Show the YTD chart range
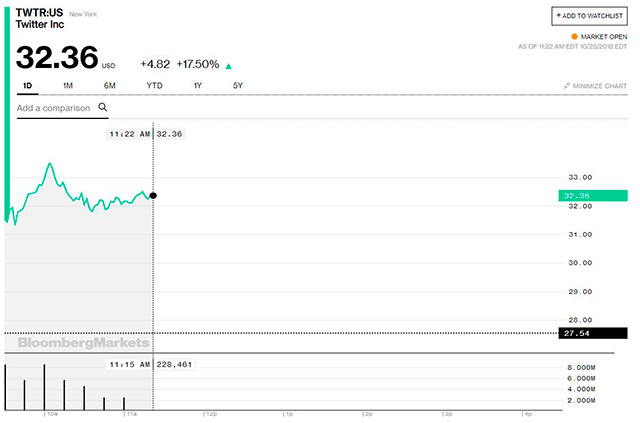Viewport: 640px width, 423px height. 154,86
